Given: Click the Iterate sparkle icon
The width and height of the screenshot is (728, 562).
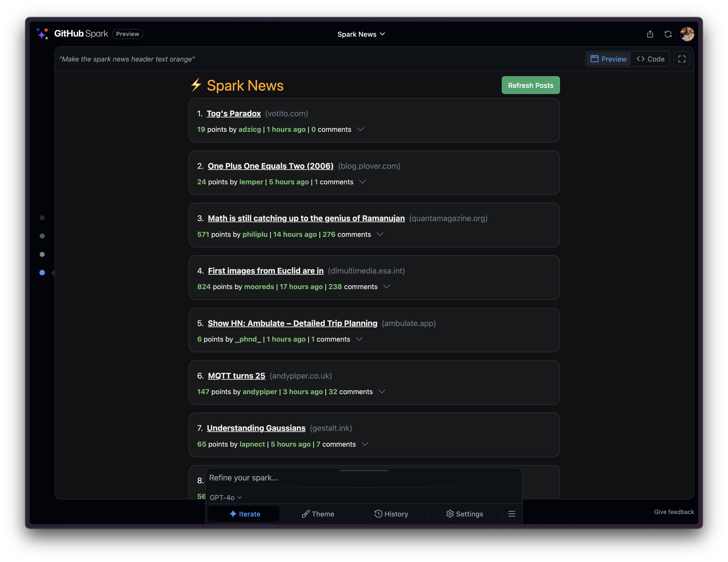Looking at the screenshot, I should (233, 514).
